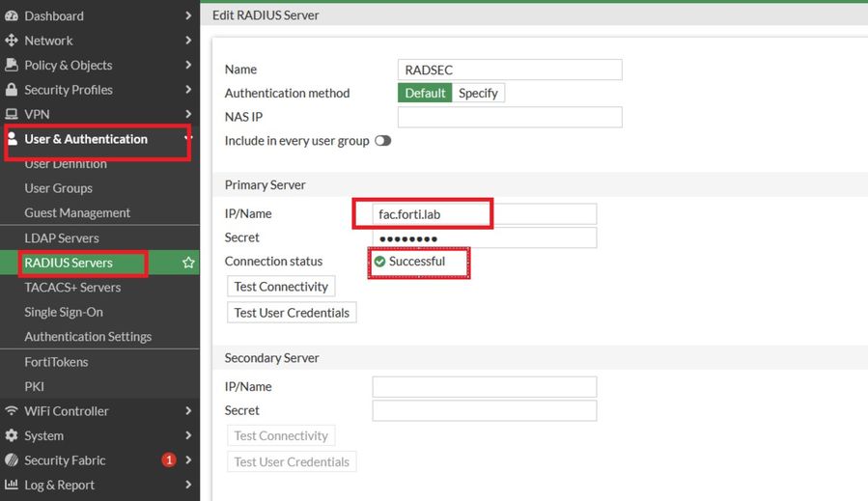Expand the Log & Report chevron
The height and width of the screenshot is (501, 868).
pyautogui.click(x=188, y=485)
